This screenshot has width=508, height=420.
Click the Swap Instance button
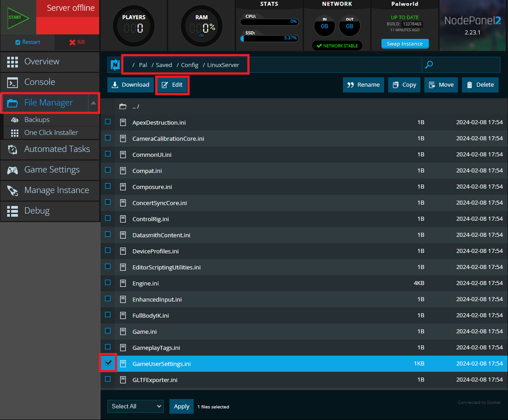click(x=404, y=44)
